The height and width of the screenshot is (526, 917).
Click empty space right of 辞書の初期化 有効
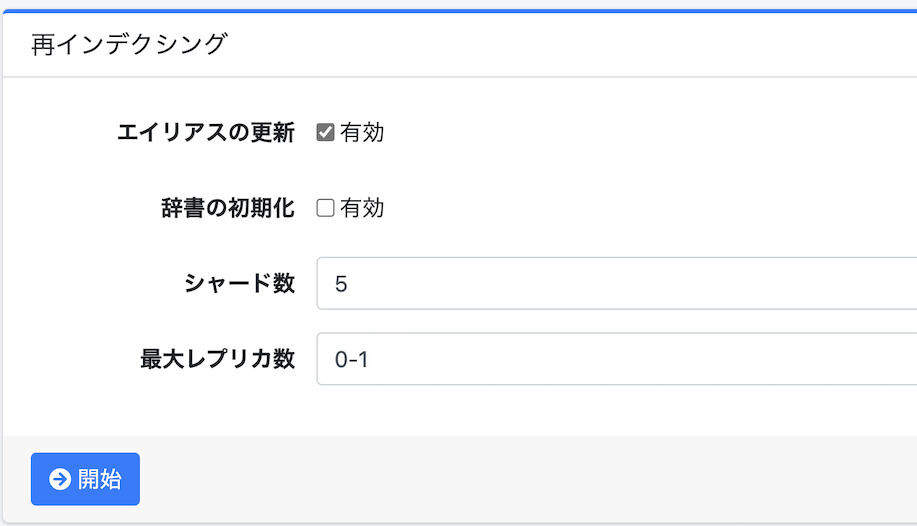click(643, 208)
